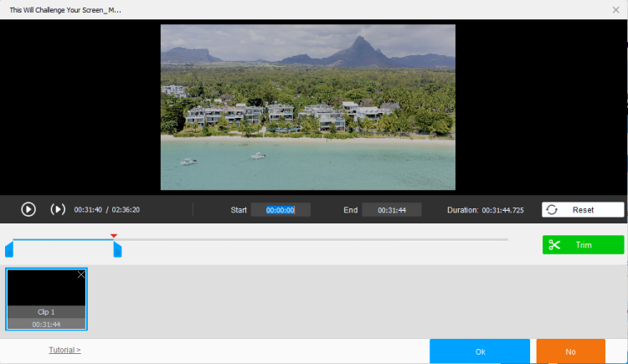Click the Start time input field
The width and height of the screenshot is (628, 364).
pyautogui.click(x=281, y=210)
